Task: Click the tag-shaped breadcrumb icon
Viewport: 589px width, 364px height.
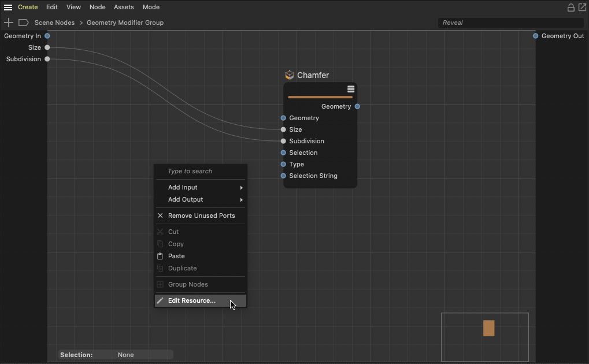Action: tap(24, 23)
